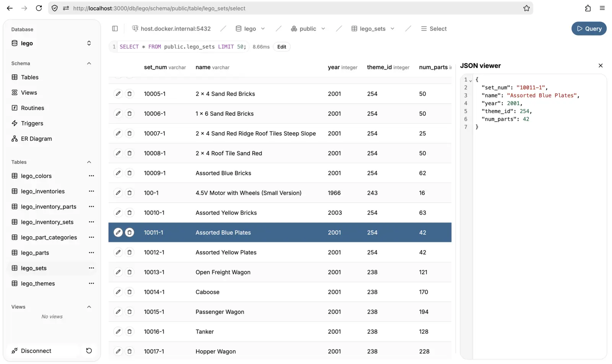The image size is (612, 364).
Task: Go back with browser back arrow
Action: [x=10, y=8]
